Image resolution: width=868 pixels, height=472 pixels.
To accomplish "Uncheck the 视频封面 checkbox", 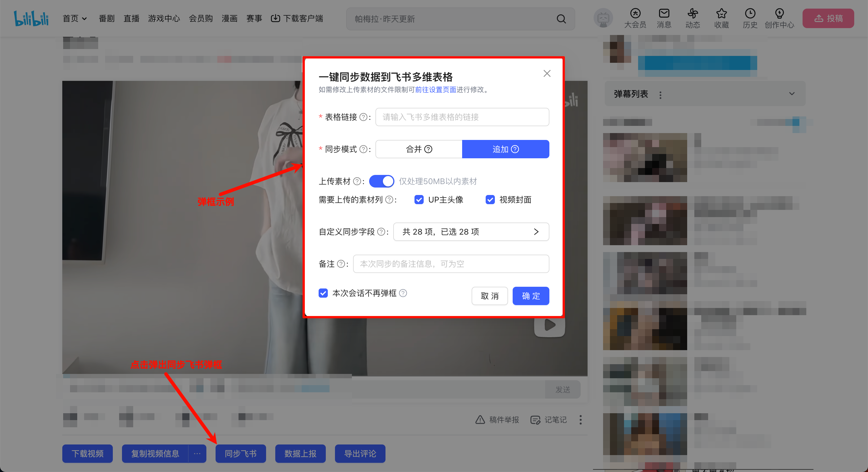I will coord(490,200).
